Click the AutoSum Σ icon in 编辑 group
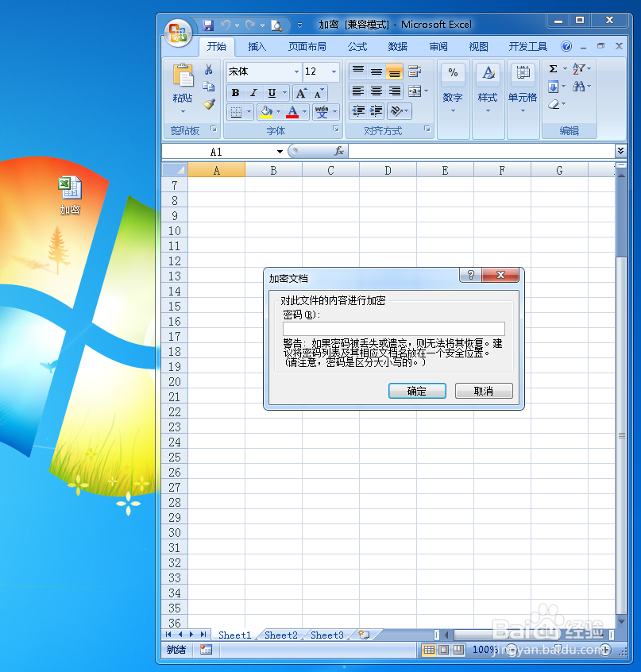Viewport: 641px width, 672px height. coord(553,69)
